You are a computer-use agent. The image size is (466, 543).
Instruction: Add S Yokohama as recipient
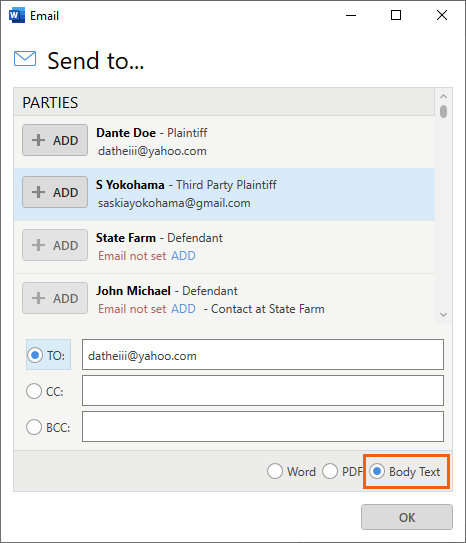(55, 192)
